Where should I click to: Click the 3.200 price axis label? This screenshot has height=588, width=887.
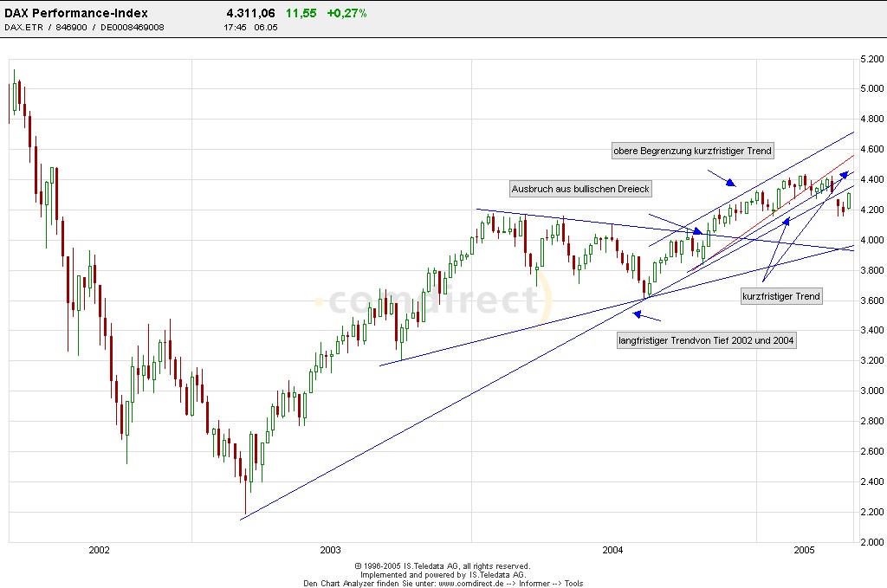click(871, 361)
